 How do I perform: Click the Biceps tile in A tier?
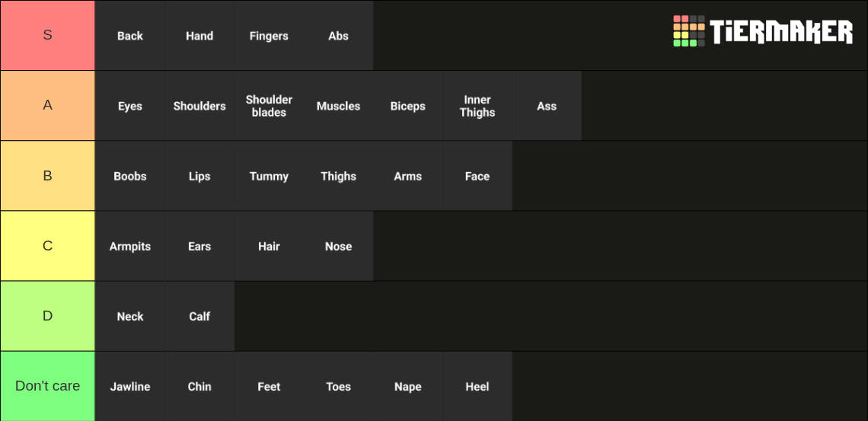click(408, 106)
